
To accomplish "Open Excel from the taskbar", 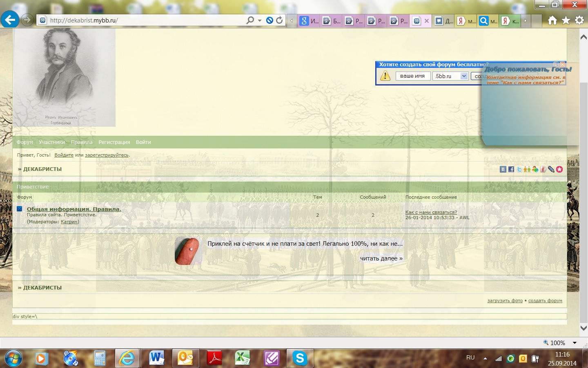I will click(243, 359).
